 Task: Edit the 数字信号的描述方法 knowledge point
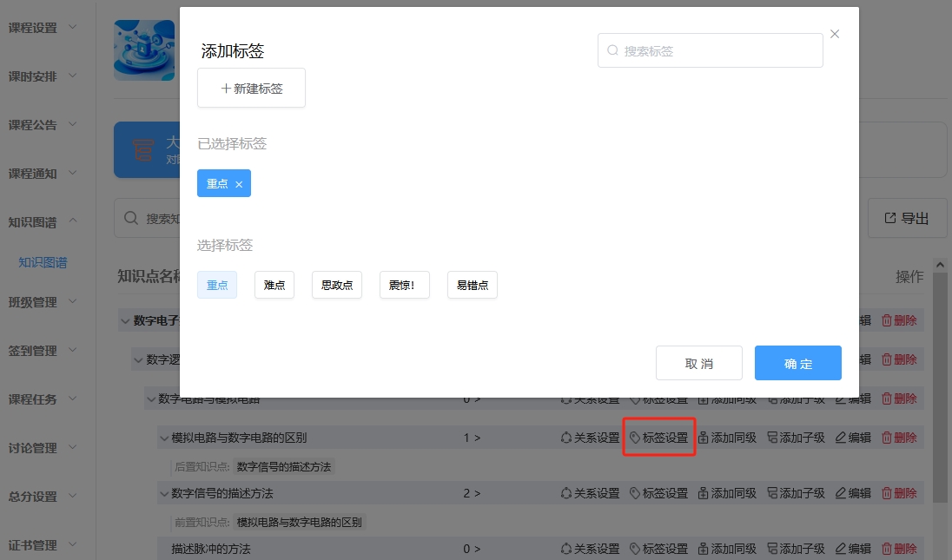853,493
